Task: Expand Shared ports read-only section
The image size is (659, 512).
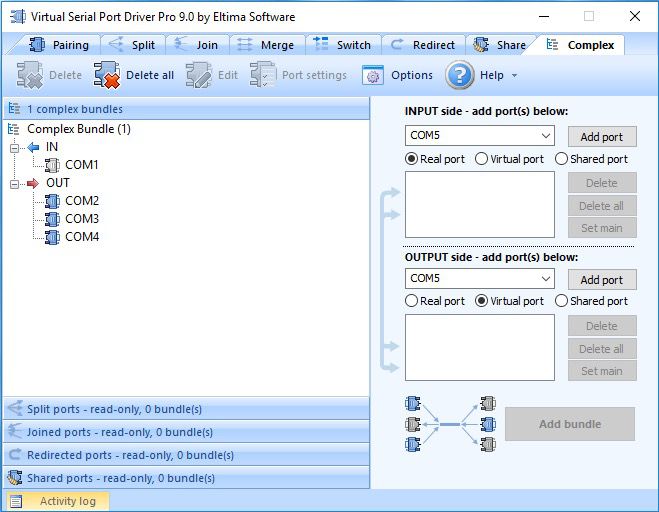Action: pyautogui.click(x=186, y=478)
